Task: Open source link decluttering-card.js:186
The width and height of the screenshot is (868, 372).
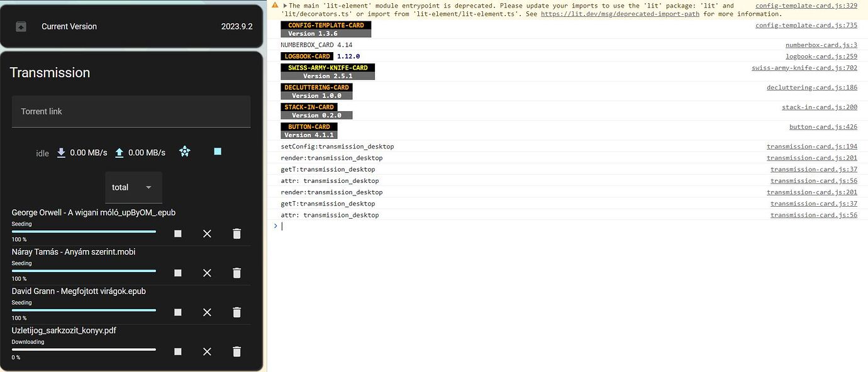Action: 812,87
